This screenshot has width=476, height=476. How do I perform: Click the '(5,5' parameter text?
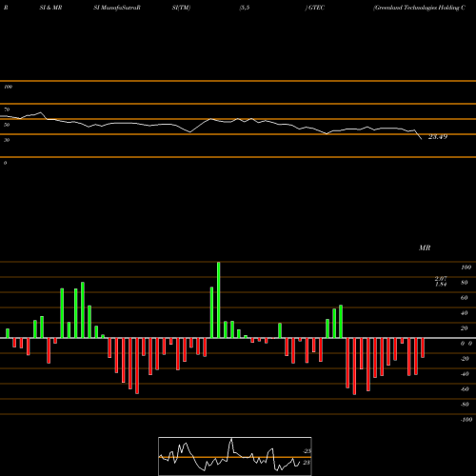pos(245,8)
